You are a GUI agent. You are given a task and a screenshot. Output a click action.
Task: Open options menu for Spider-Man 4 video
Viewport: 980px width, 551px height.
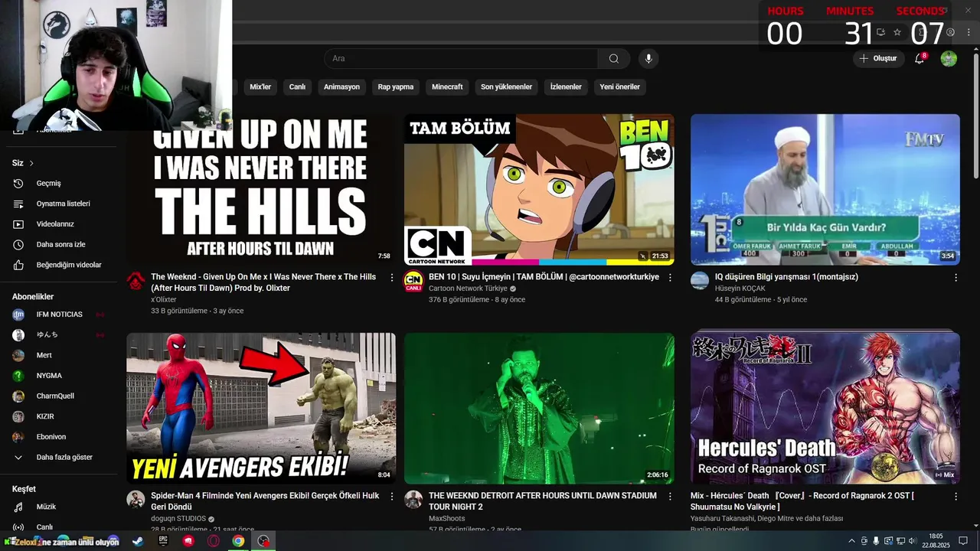(392, 497)
